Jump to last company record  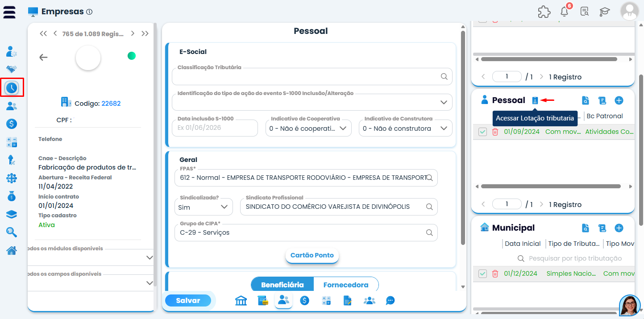pos(145,33)
